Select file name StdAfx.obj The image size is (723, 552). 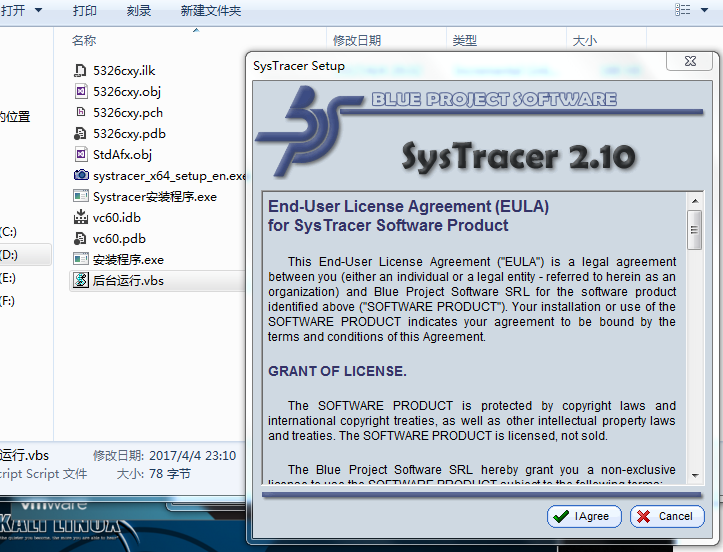point(122,154)
